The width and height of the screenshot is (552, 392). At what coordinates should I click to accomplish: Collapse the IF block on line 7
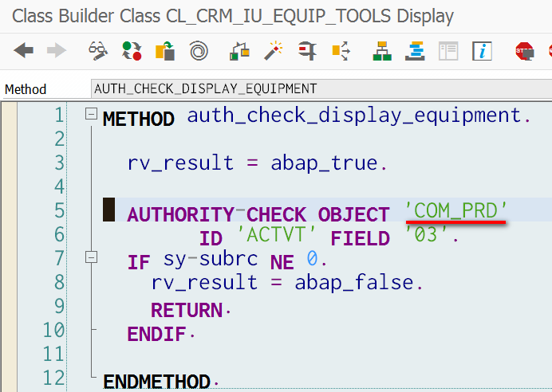pos(91,257)
